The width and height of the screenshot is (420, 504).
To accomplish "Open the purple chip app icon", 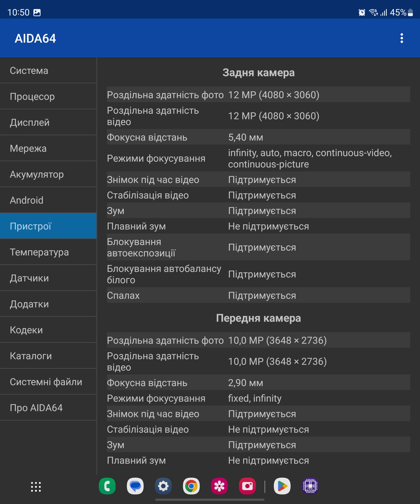I will pos(310,486).
